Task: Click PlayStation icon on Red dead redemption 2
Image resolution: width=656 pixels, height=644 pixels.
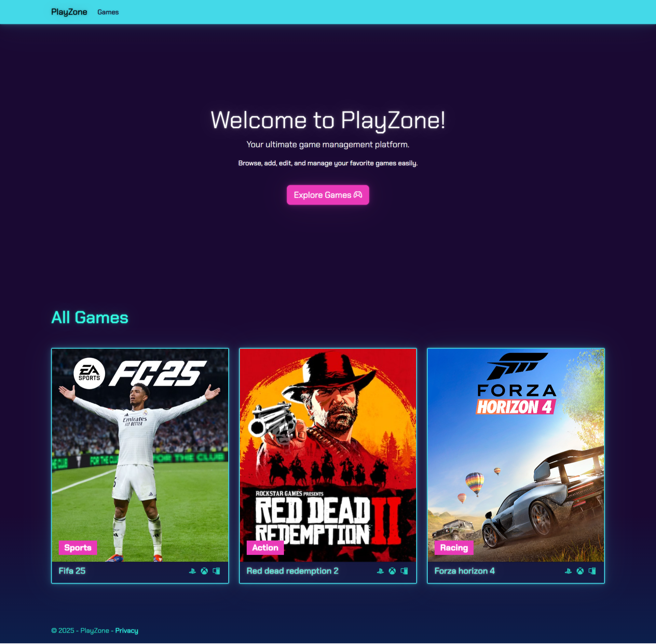Action: tap(380, 571)
